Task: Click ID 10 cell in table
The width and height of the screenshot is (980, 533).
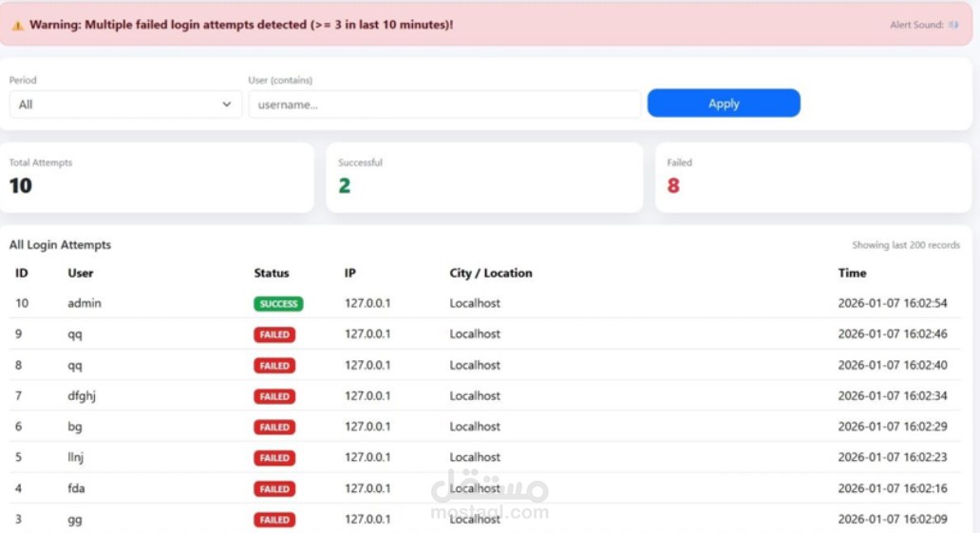Action: coord(22,303)
